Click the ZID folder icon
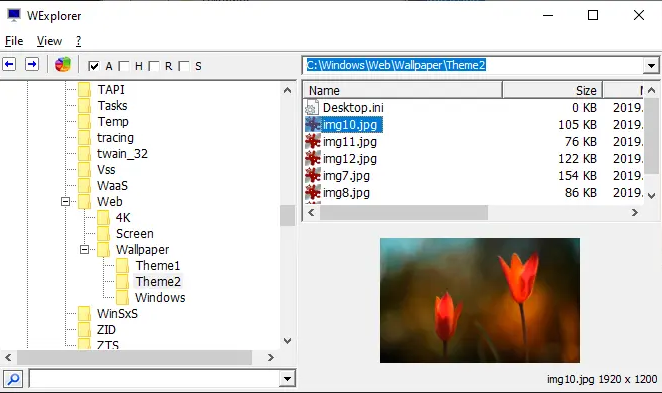The height and width of the screenshot is (393, 662). point(84,330)
